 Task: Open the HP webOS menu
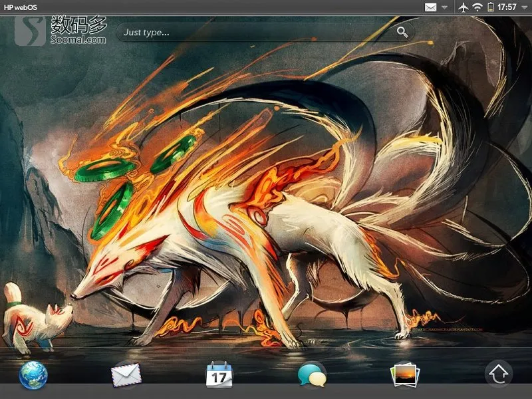[x=21, y=7]
